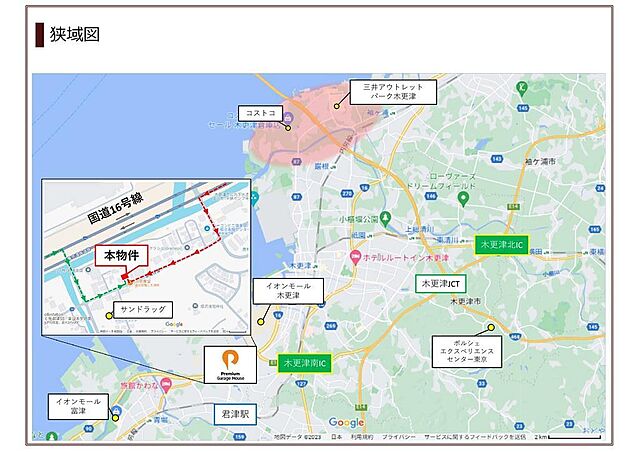The image size is (640, 452).
Task: Click the green 木更津北IC label
Action: pyautogui.click(x=502, y=244)
